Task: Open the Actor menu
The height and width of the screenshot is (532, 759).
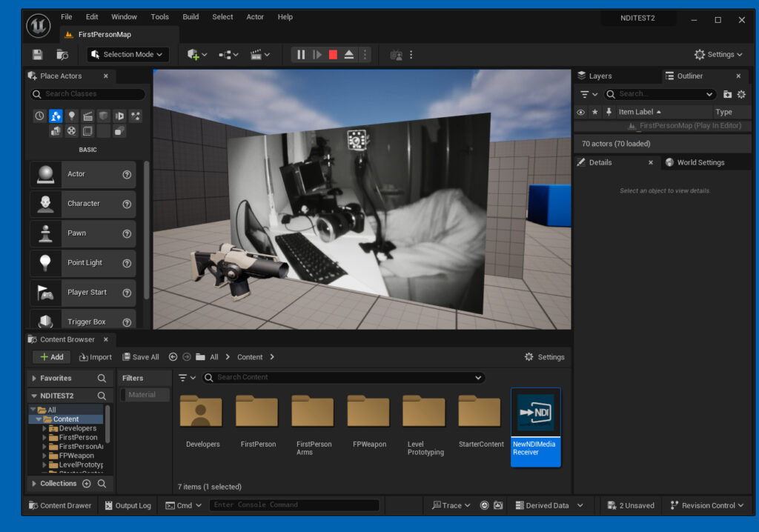Action: click(255, 16)
